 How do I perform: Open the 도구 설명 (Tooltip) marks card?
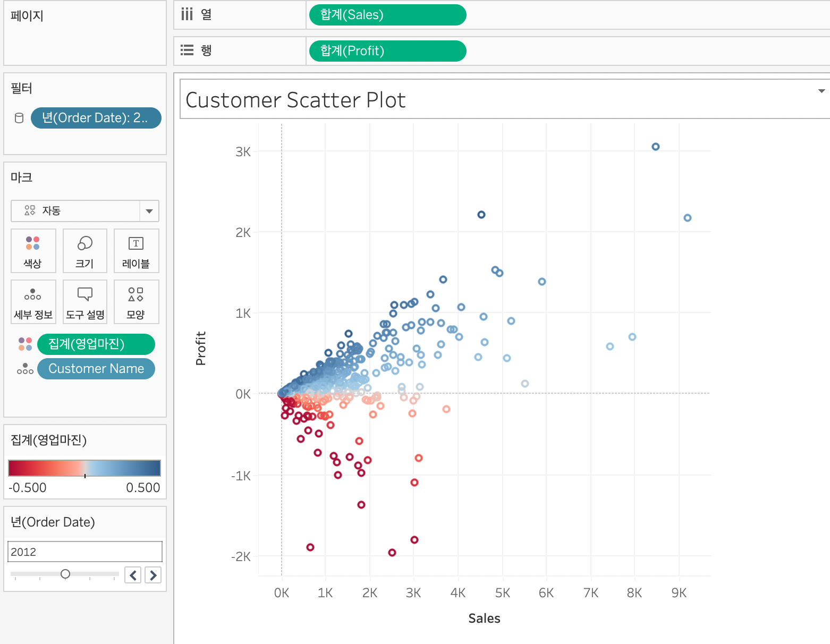[84, 301]
